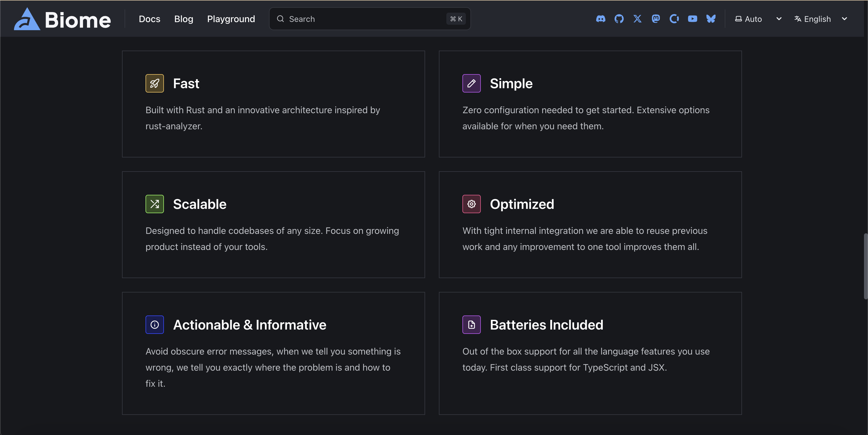Open the Docs navigation item

(149, 19)
